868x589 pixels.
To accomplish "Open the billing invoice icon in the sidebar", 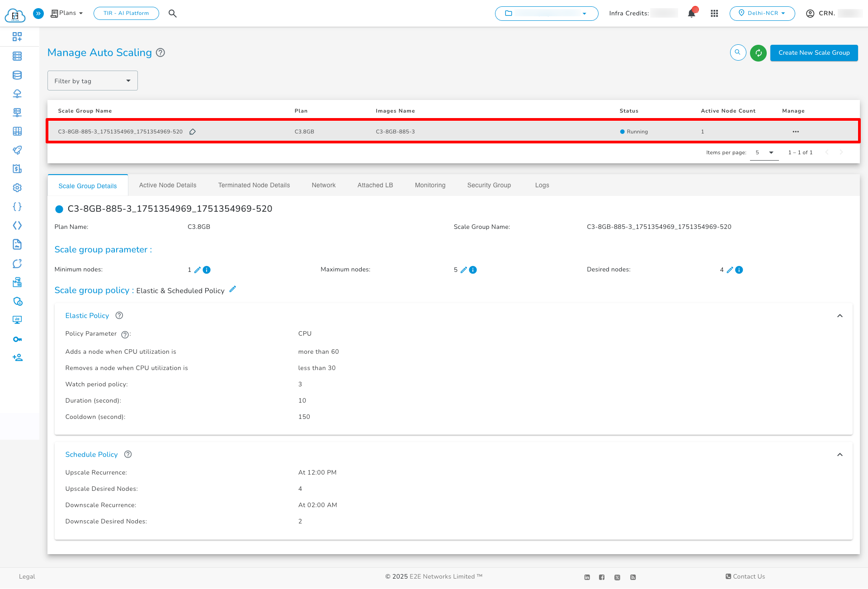I will (17, 168).
